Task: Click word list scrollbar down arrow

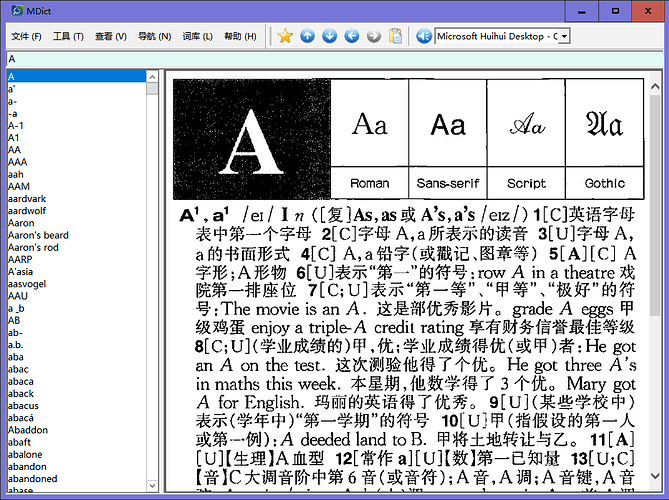Action: [x=152, y=485]
